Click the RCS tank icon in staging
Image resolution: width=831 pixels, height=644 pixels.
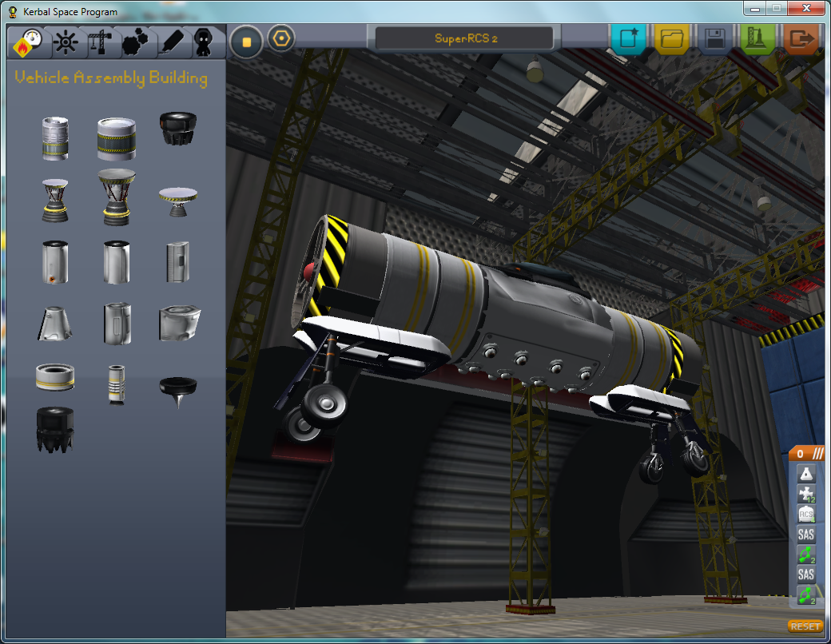click(x=806, y=514)
